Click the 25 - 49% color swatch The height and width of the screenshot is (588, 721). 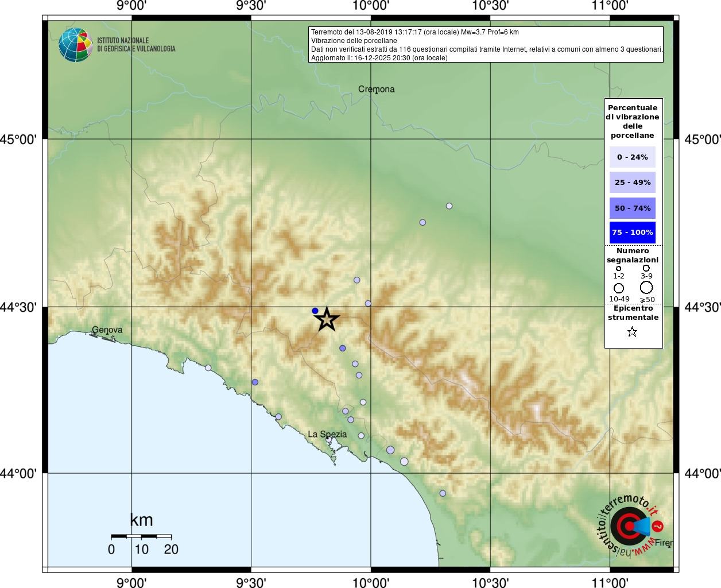[x=633, y=182]
